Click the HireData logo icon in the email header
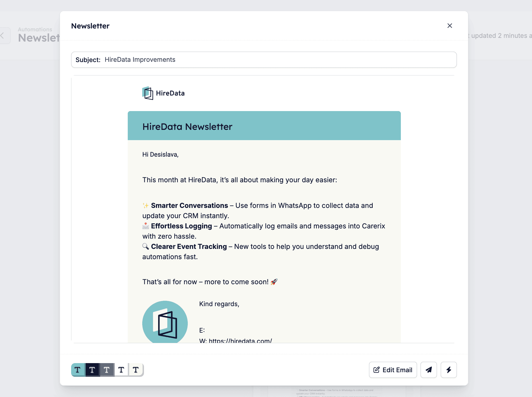 148,93
